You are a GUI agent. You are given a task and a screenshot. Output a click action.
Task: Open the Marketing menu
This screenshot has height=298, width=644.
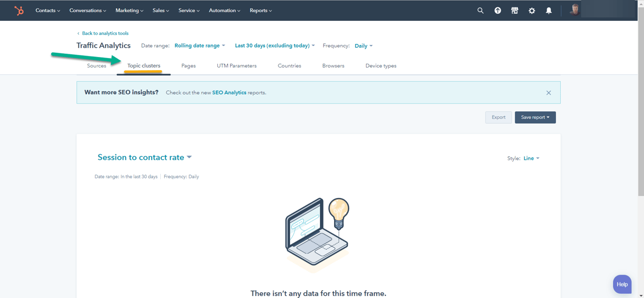pyautogui.click(x=129, y=10)
